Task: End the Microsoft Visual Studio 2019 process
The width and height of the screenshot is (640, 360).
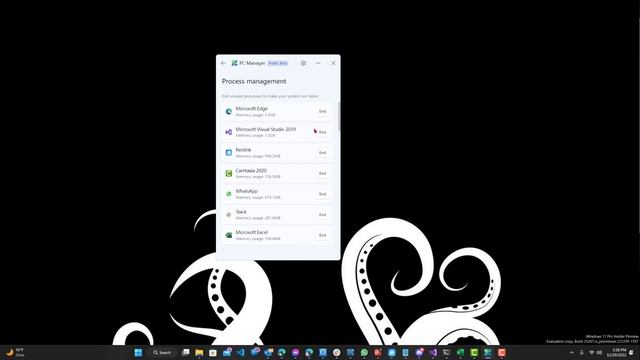Action: pyautogui.click(x=322, y=132)
